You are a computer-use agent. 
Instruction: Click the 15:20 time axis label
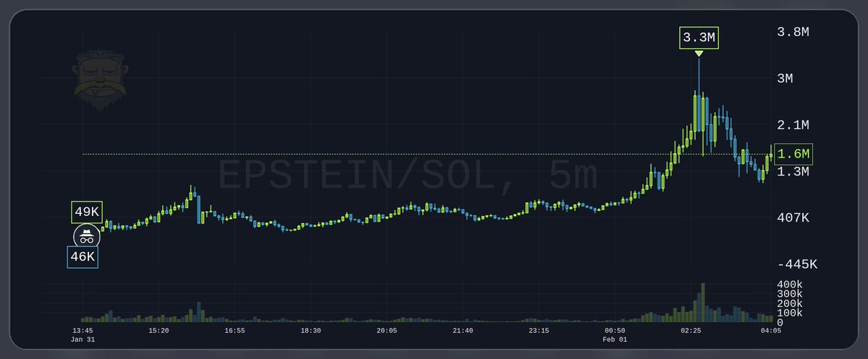pos(158,330)
